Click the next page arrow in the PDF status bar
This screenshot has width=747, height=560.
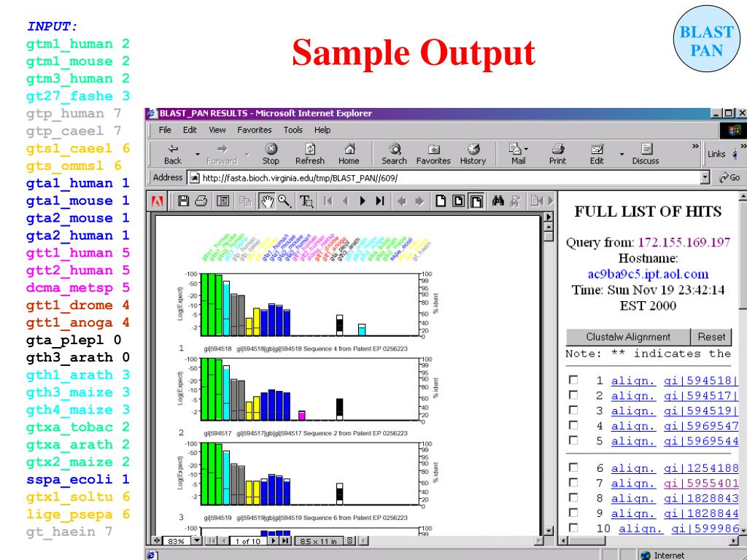click(274, 540)
